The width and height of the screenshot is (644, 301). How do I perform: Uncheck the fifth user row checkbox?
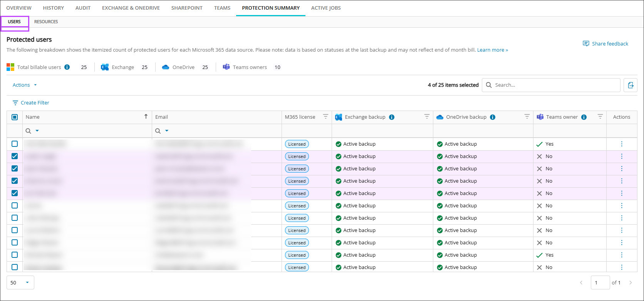coord(15,193)
